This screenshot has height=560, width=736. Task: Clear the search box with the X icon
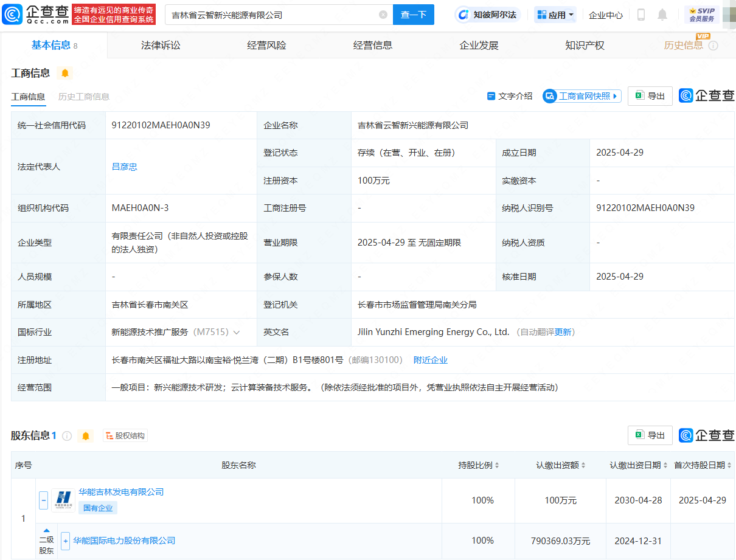383,15
